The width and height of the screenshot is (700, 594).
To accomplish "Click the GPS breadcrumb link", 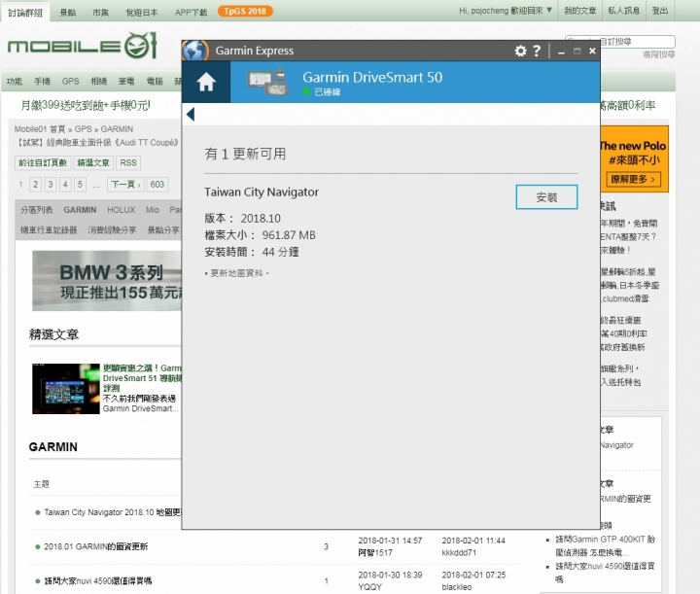I will click(83, 129).
